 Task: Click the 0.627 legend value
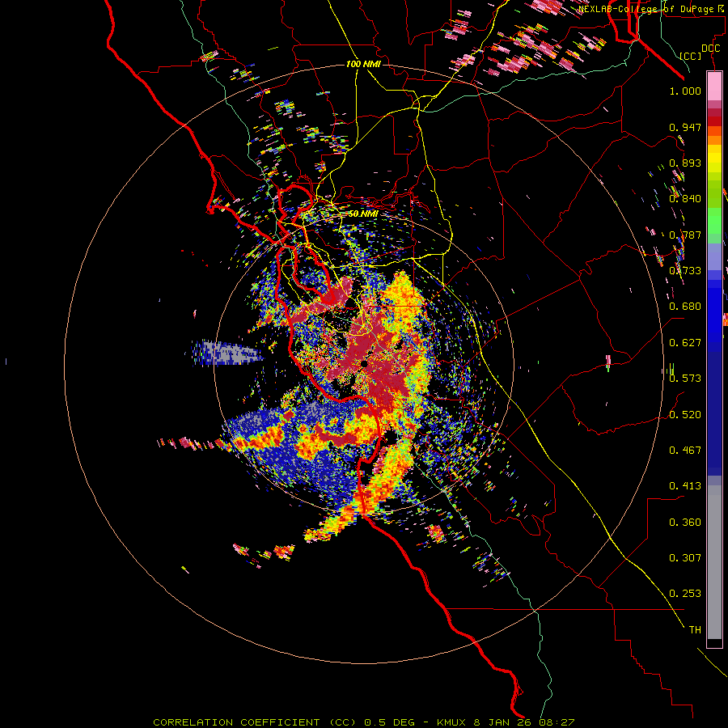coord(685,343)
